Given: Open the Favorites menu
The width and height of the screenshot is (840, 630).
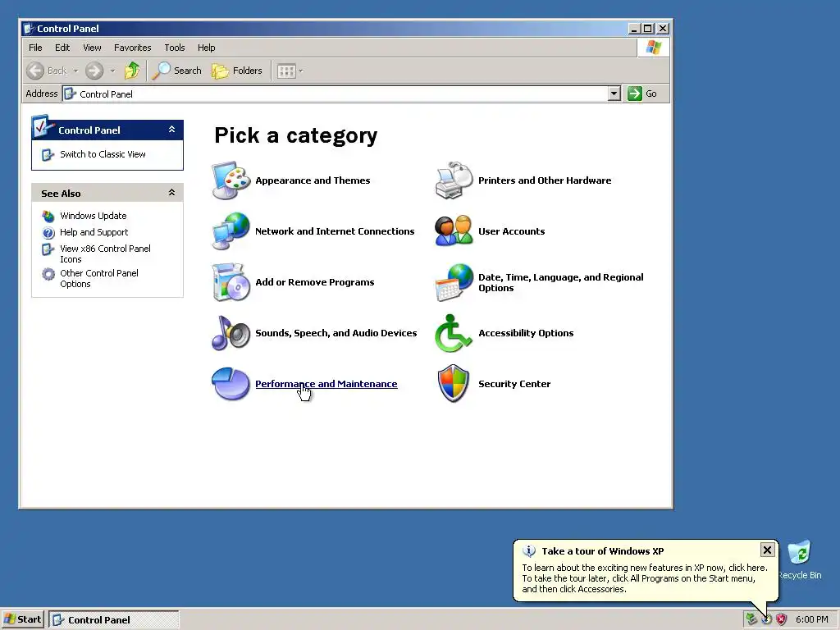Looking at the screenshot, I should click(x=132, y=48).
